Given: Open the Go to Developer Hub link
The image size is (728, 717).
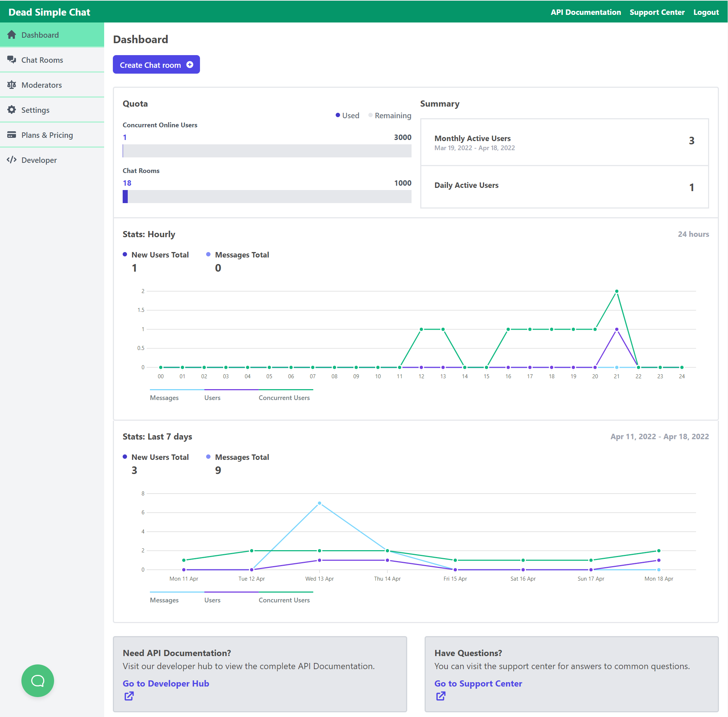Looking at the screenshot, I should coord(166,683).
